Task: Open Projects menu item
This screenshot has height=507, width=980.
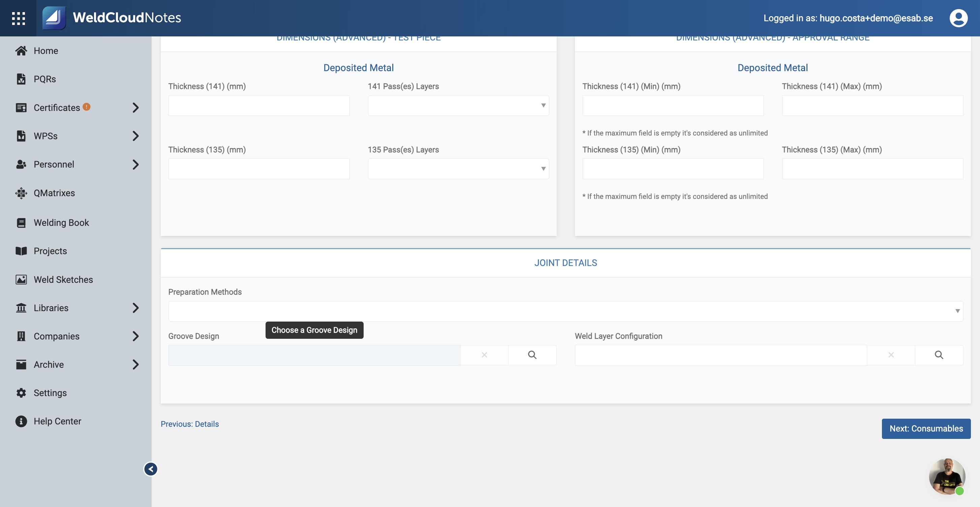Action: 50,251
